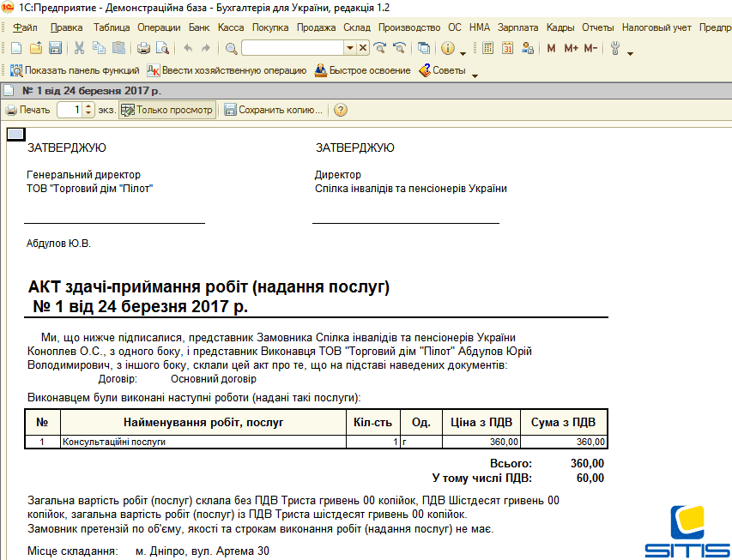Click the copies number input field
Screen dimensions: 732x560
click(70, 110)
